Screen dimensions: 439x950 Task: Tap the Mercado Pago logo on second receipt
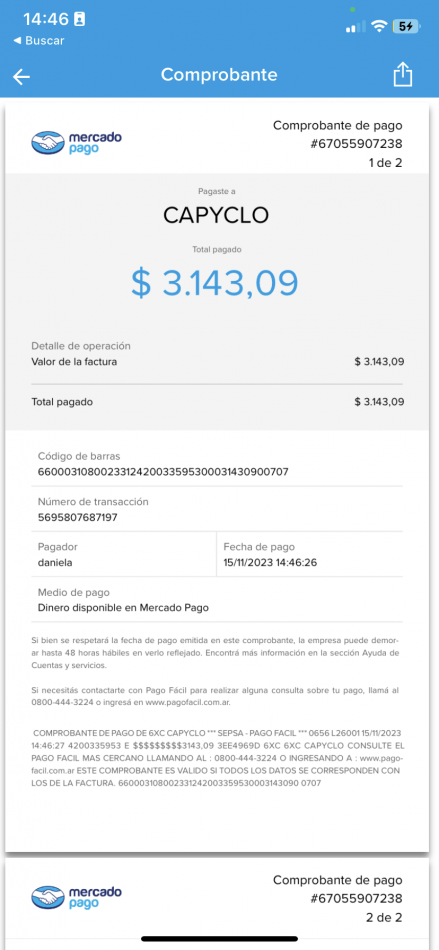(x=76, y=897)
